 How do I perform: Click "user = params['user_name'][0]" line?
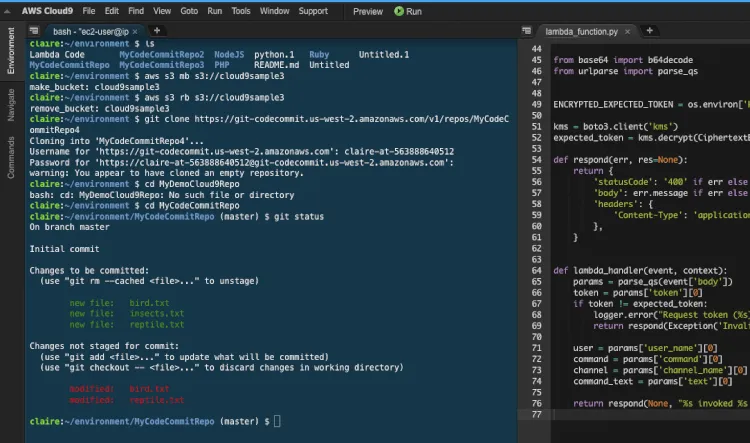point(645,348)
